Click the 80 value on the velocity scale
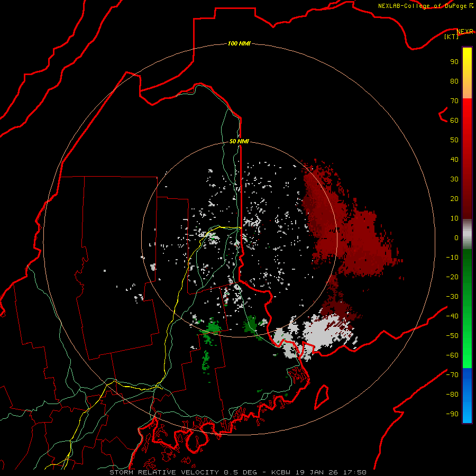Image resolution: width=476 pixels, height=476 pixels. click(x=454, y=81)
